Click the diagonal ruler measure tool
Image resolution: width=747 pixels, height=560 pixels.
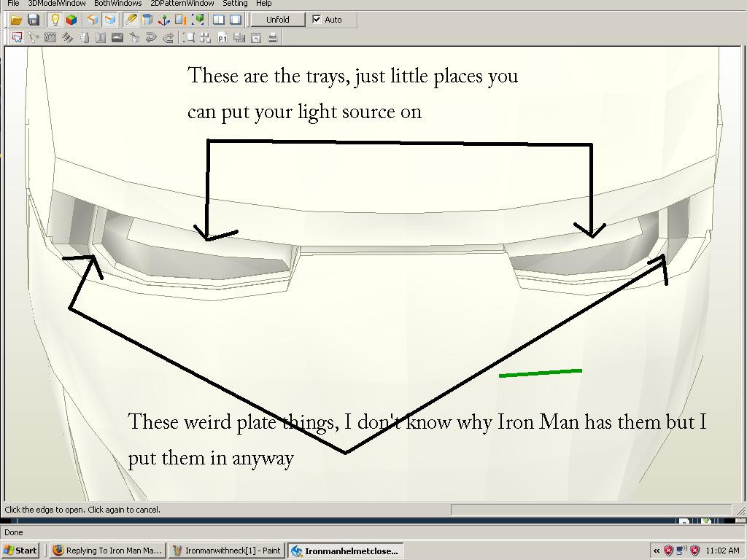(x=67, y=37)
